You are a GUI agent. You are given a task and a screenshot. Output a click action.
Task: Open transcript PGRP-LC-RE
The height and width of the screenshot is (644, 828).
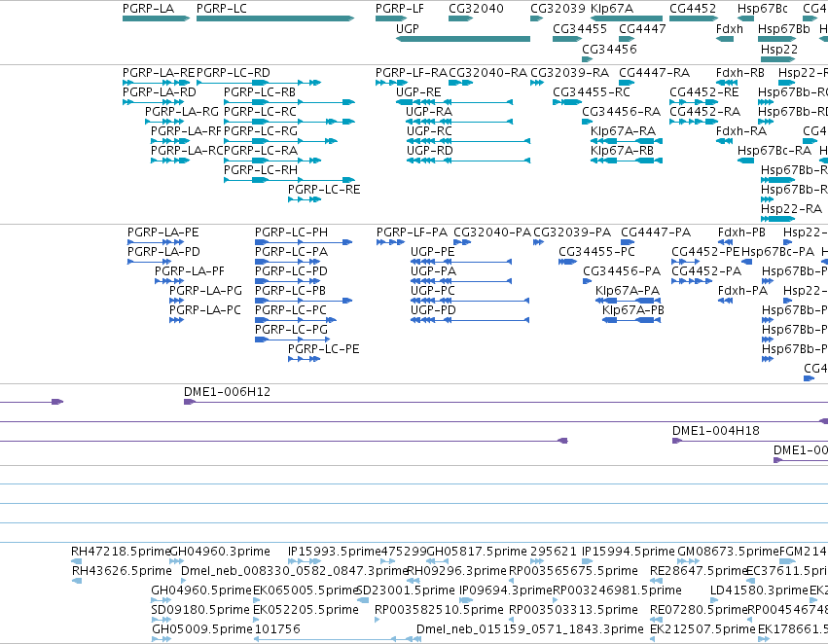click(x=324, y=190)
